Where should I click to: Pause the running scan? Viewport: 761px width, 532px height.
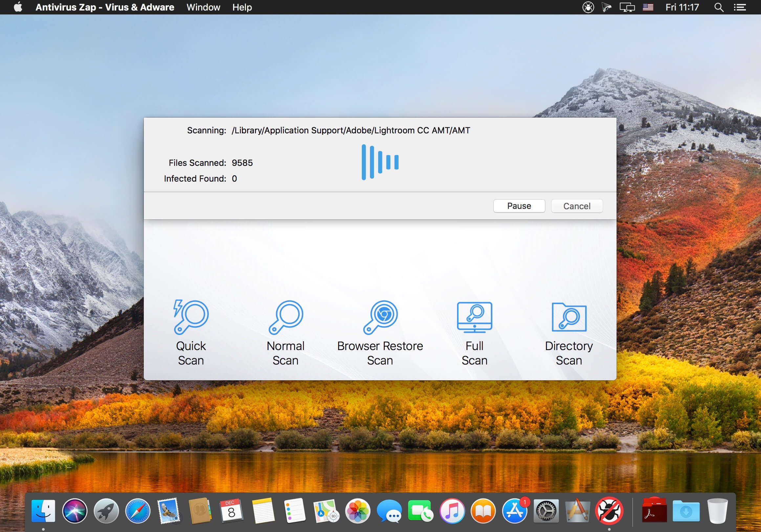pos(519,206)
